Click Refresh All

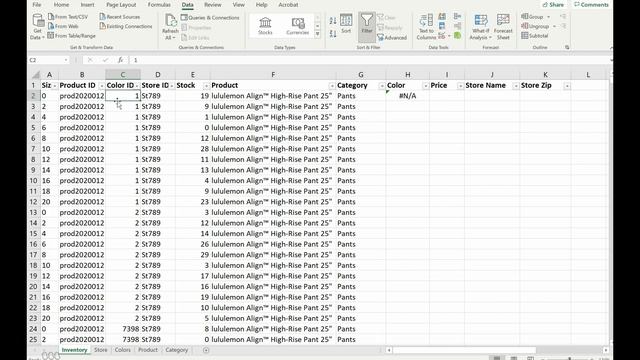click(x=170, y=27)
